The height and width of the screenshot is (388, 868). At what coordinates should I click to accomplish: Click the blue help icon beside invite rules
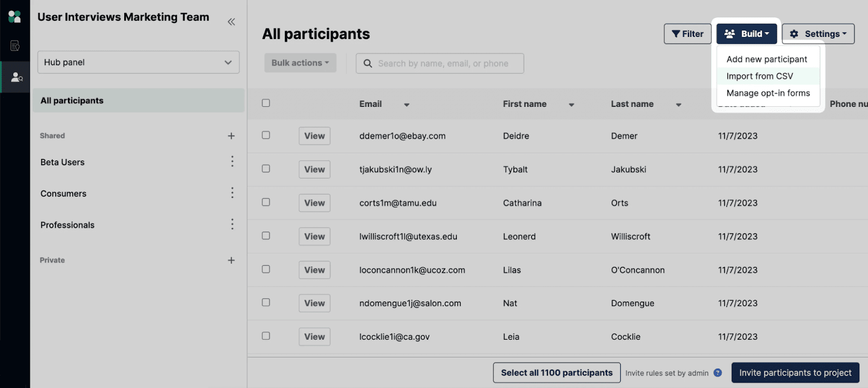[718, 373]
